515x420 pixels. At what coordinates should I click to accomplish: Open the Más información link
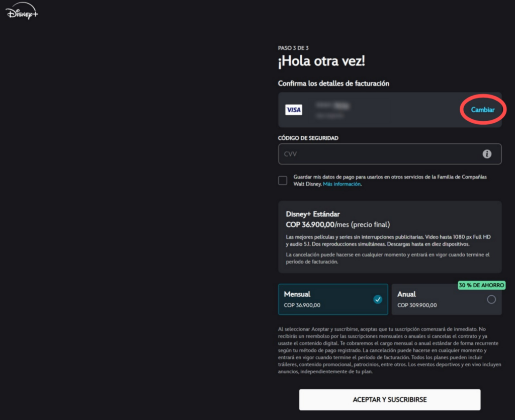tap(341, 184)
